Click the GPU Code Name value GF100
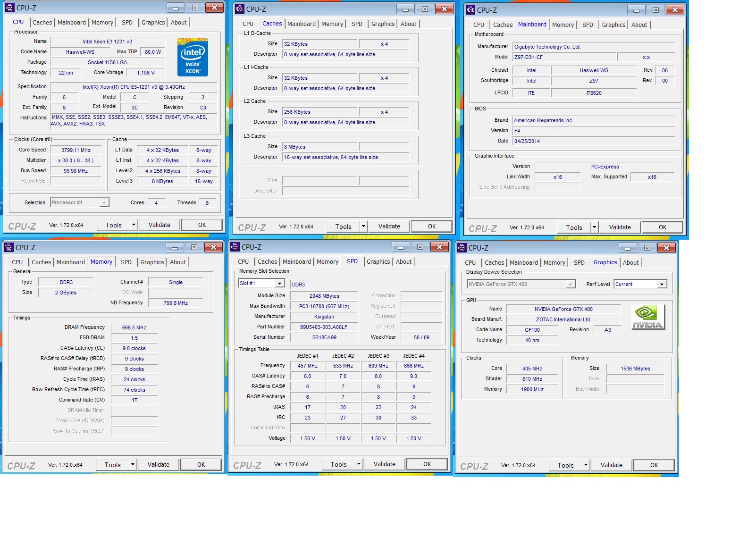Screen dimensions: 756x545 (x=532, y=330)
